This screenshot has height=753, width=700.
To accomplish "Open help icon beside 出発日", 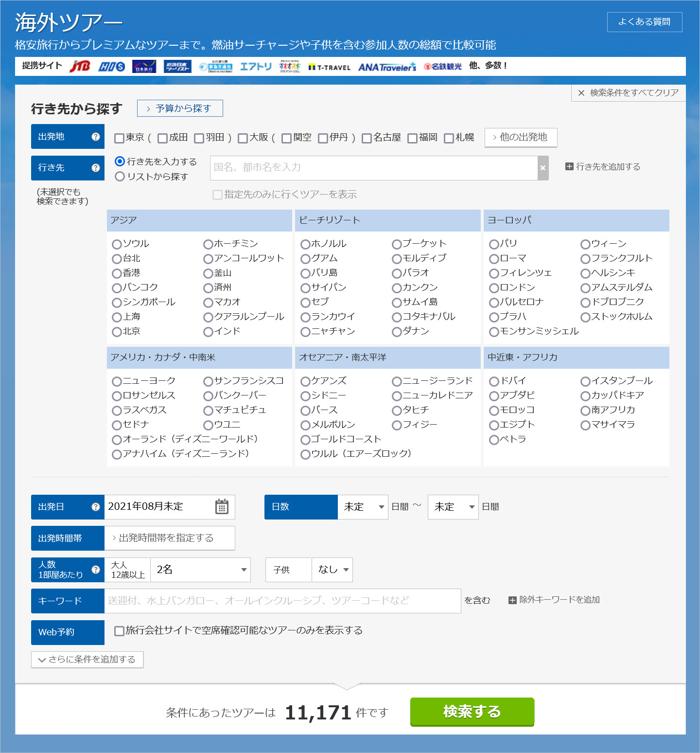I will (96, 507).
